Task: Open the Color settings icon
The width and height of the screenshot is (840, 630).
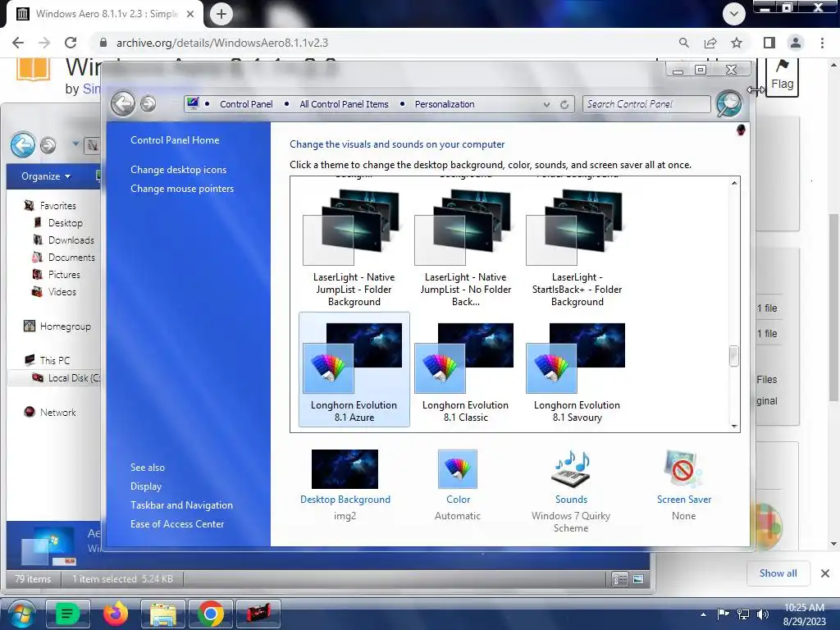Action: tap(458, 468)
